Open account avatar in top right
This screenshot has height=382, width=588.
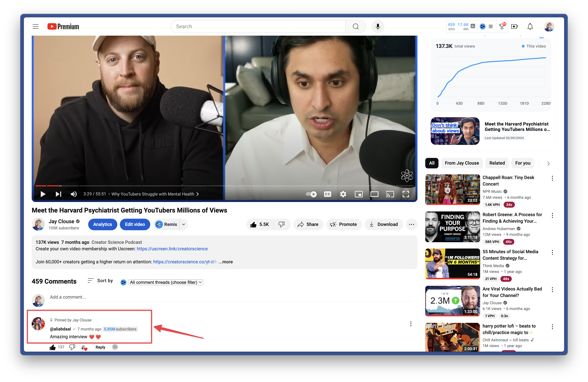click(549, 26)
